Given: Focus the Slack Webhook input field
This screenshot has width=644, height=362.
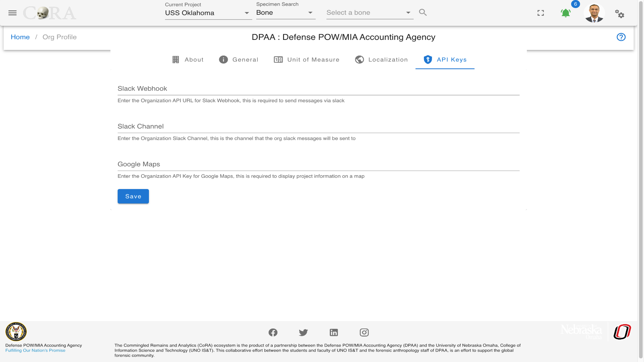Looking at the screenshot, I should (x=318, y=88).
